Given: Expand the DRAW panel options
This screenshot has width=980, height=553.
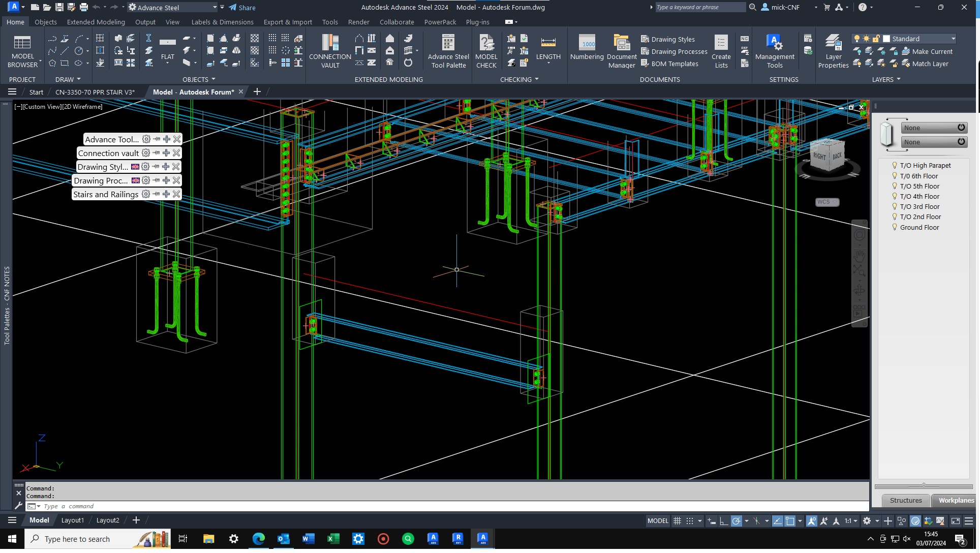Looking at the screenshot, I should 80,79.
